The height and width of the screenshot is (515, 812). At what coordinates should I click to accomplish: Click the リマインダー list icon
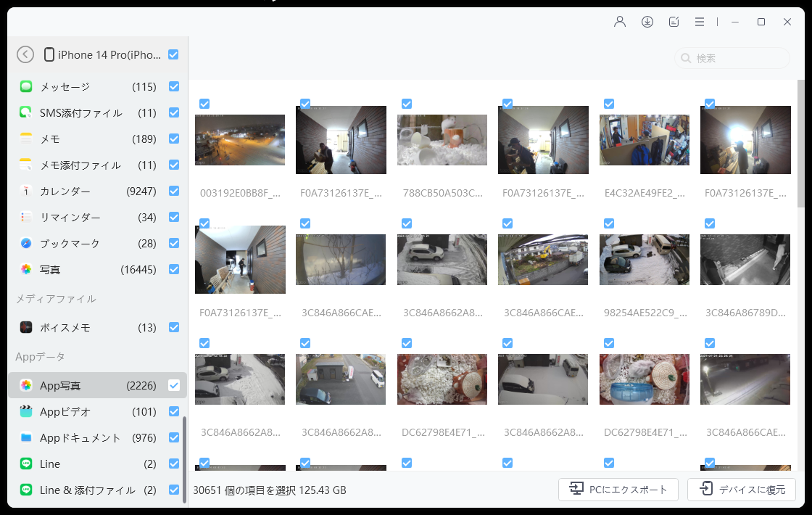(x=26, y=217)
